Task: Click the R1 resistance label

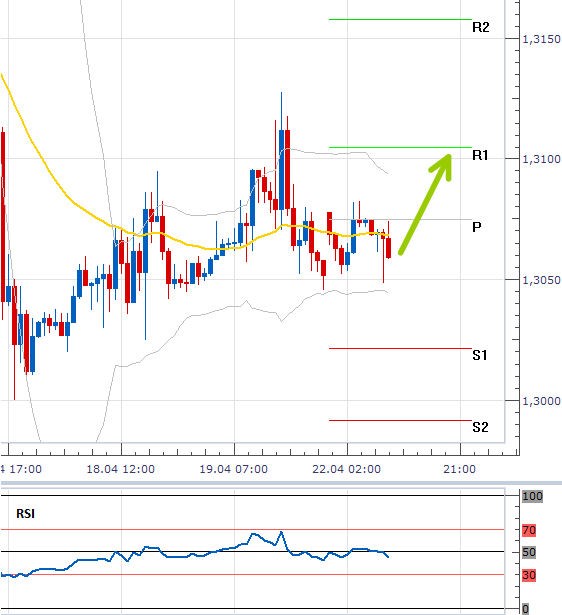Action: pos(480,155)
